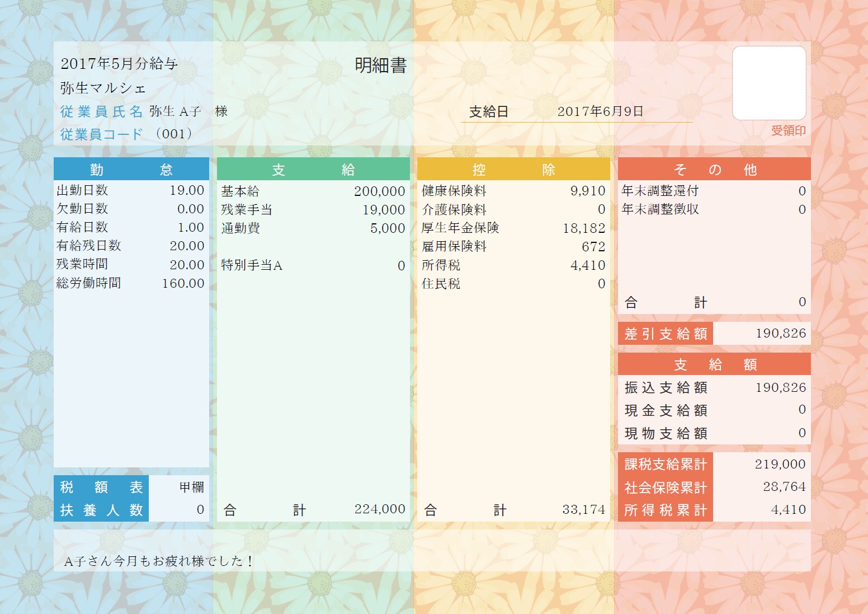Click the 差引支給額 label

pyautogui.click(x=666, y=334)
